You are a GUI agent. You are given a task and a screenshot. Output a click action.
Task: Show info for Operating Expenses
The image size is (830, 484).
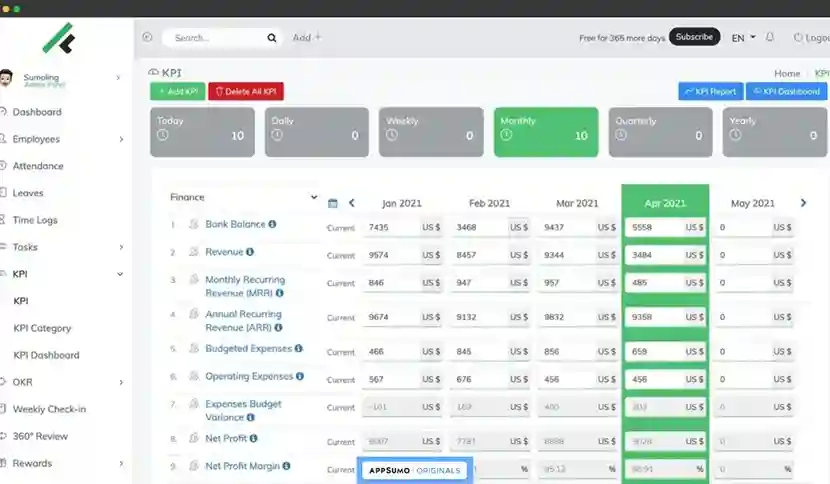pos(300,376)
